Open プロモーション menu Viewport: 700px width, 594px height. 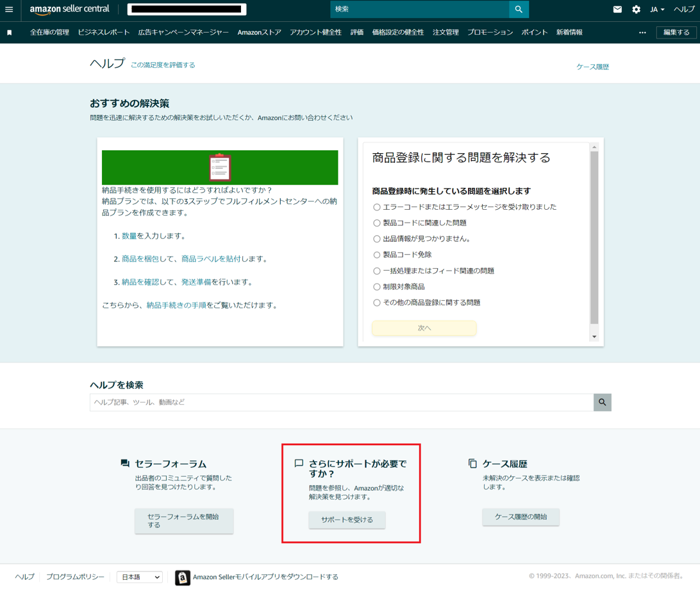pos(490,32)
